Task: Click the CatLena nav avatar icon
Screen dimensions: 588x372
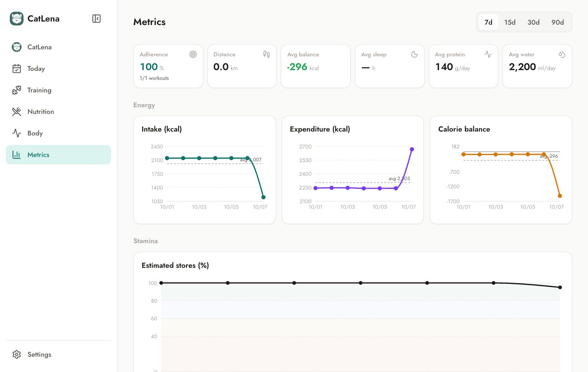Action: click(x=16, y=47)
